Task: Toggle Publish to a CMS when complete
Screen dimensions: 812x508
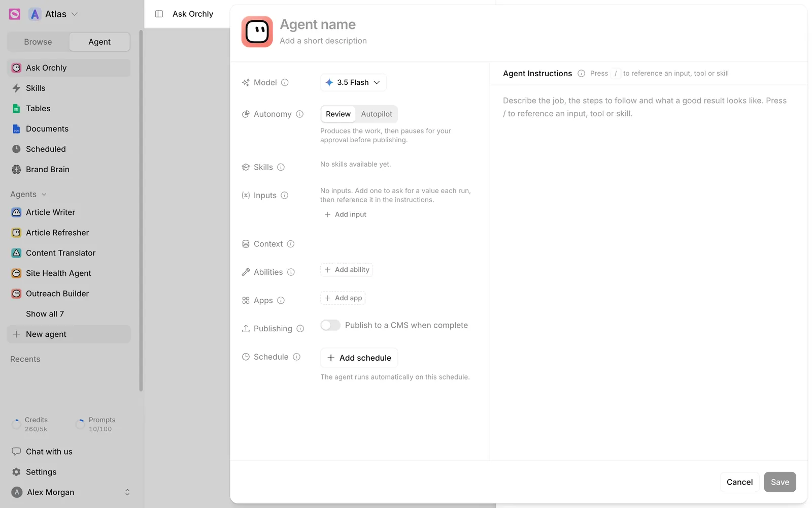Action: [x=330, y=325]
